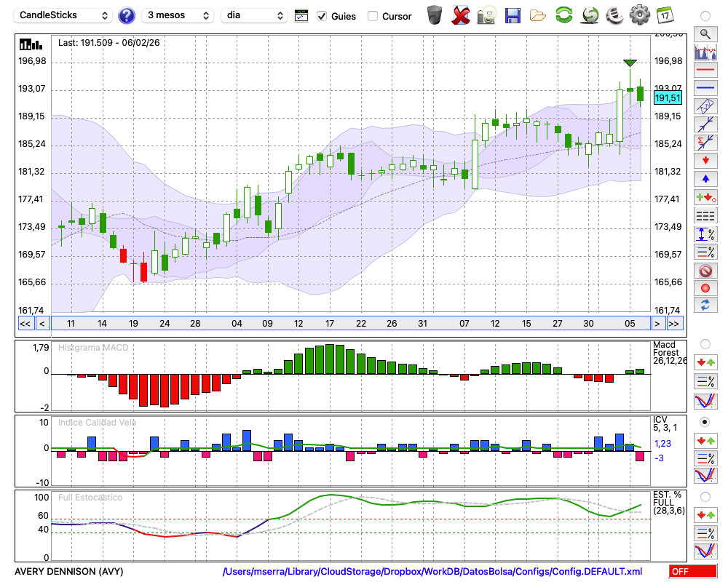Click the date timeline bar under the chart
728x582 pixels.
[349, 323]
